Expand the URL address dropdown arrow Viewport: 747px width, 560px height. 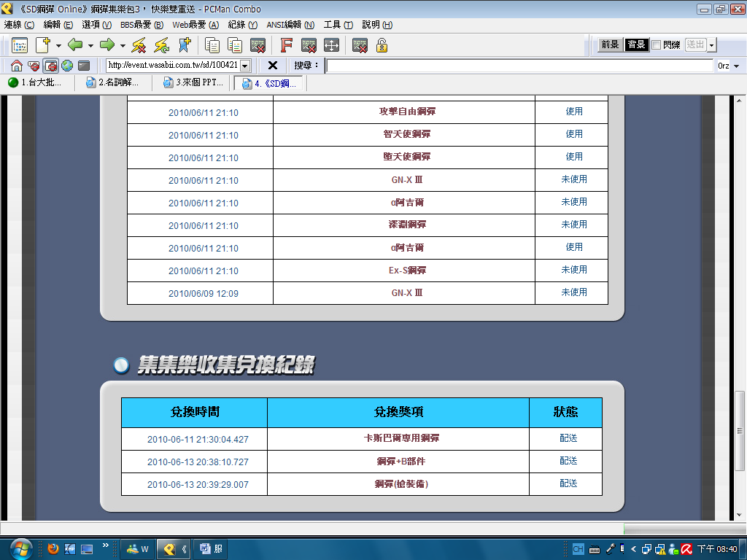point(245,66)
